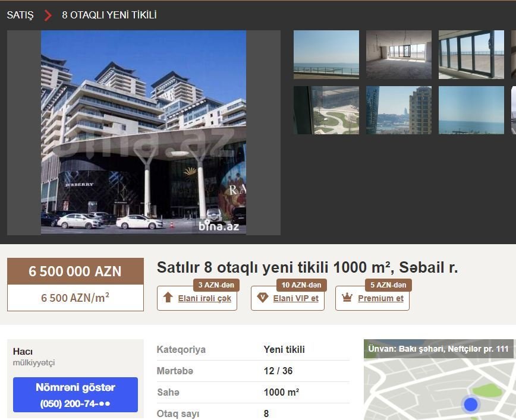Click the map address label Neftçilər pr. 111

click(438, 349)
